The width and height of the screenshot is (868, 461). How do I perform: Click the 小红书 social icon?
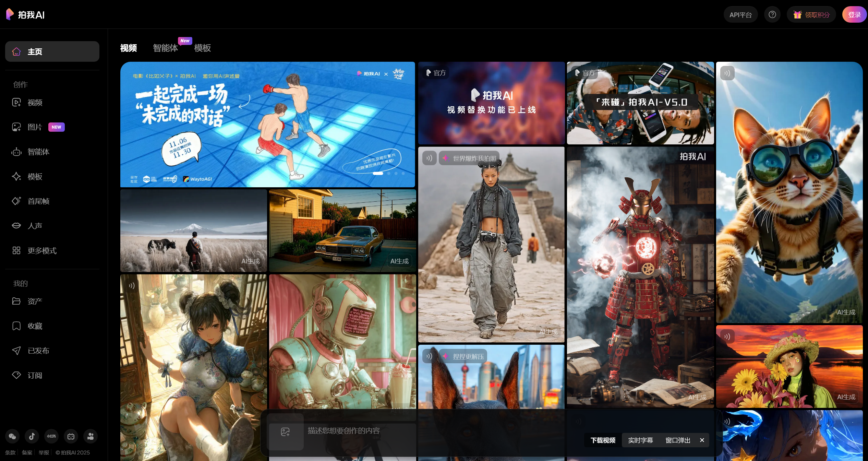pos(51,436)
